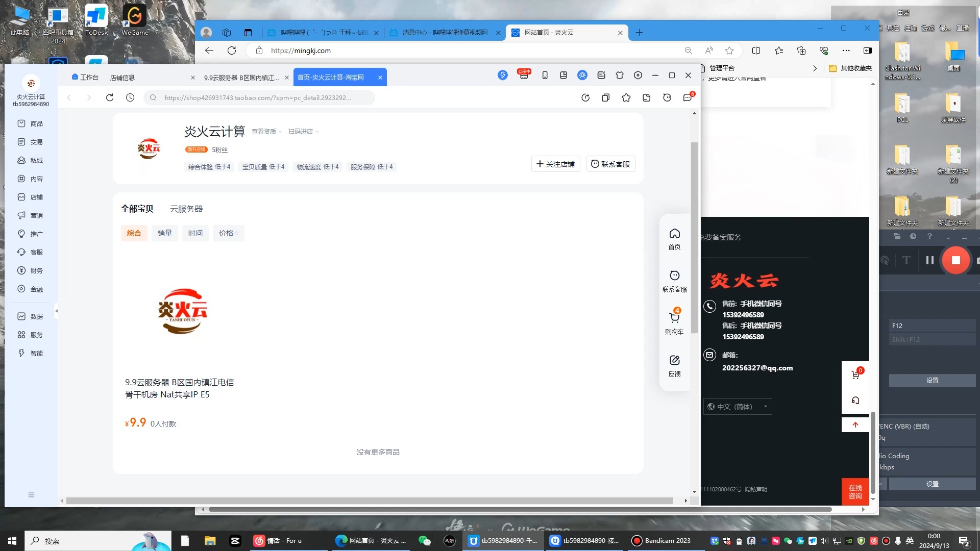Image resolution: width=980 pixels, height=551 pixels.
Task: Expand the favorites bar overflow chevron
Action: [815, 68]
